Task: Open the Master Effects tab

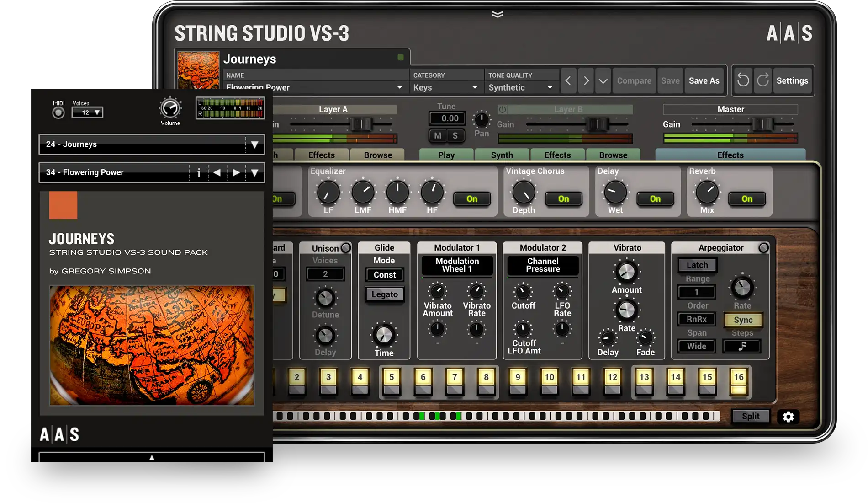Action: 730,155
